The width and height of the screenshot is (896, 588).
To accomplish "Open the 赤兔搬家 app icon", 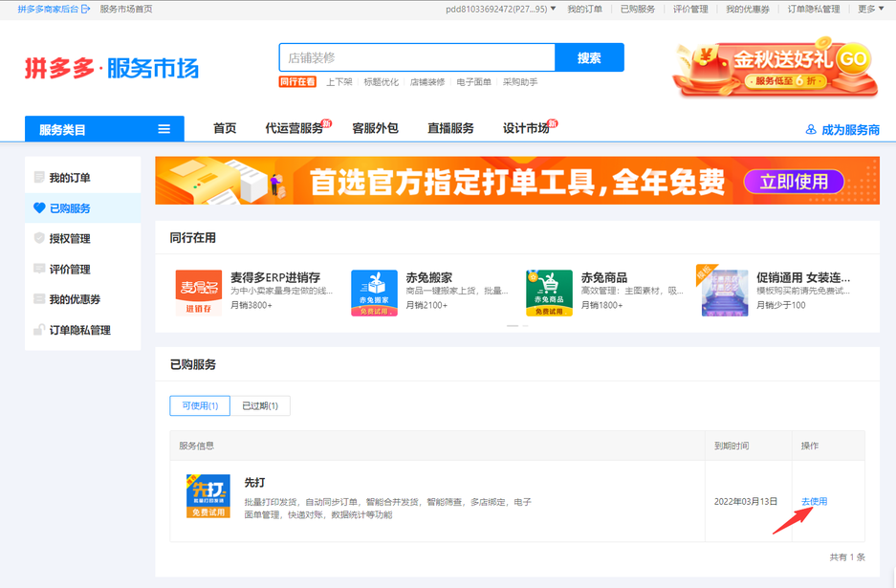I will 374,293.
